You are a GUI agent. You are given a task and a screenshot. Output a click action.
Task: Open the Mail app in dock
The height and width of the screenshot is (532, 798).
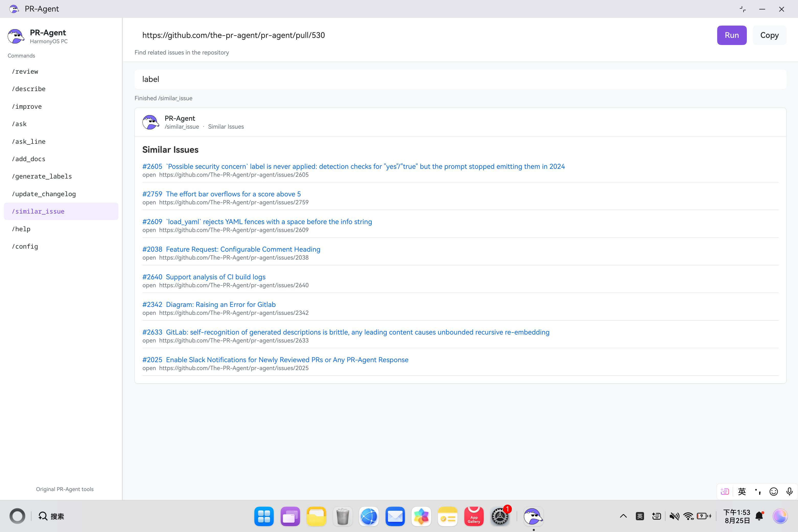click(x=395, y=516)
